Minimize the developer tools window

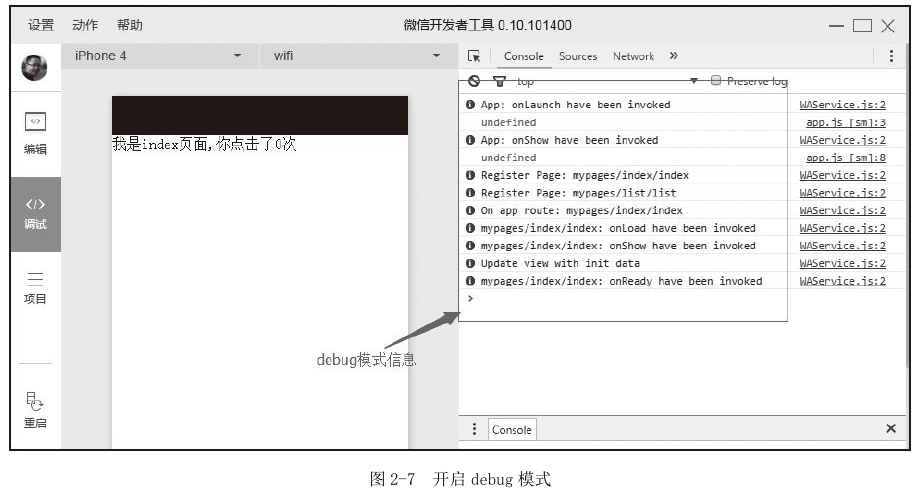836,26
